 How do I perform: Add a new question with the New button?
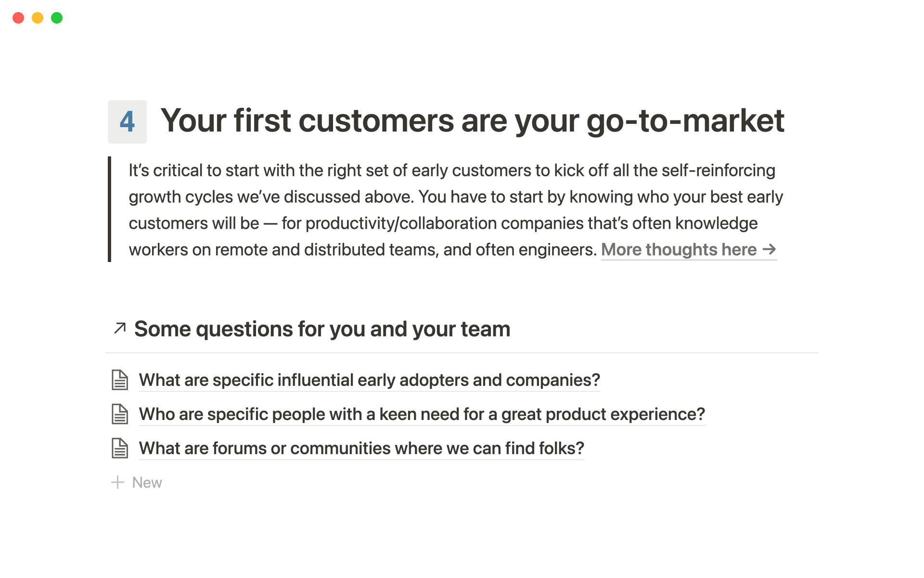point(147,483)
